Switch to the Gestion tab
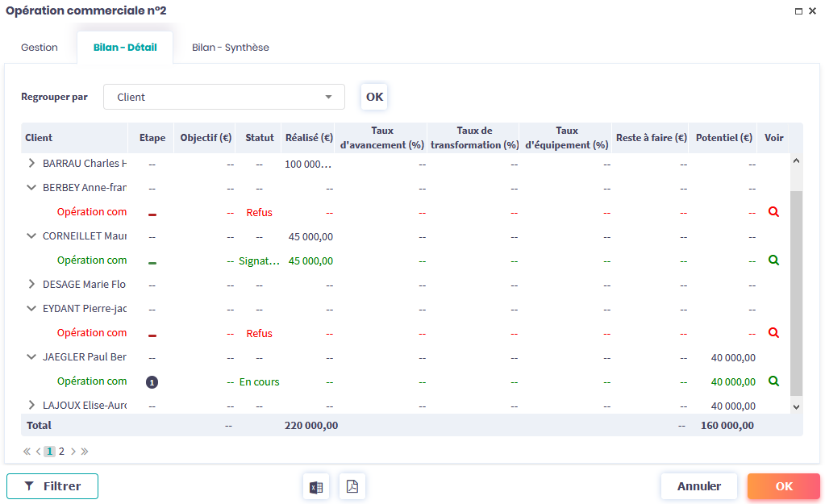Image resolution: width=825 pixels, height=504 pixels. (x=40, y=48)
